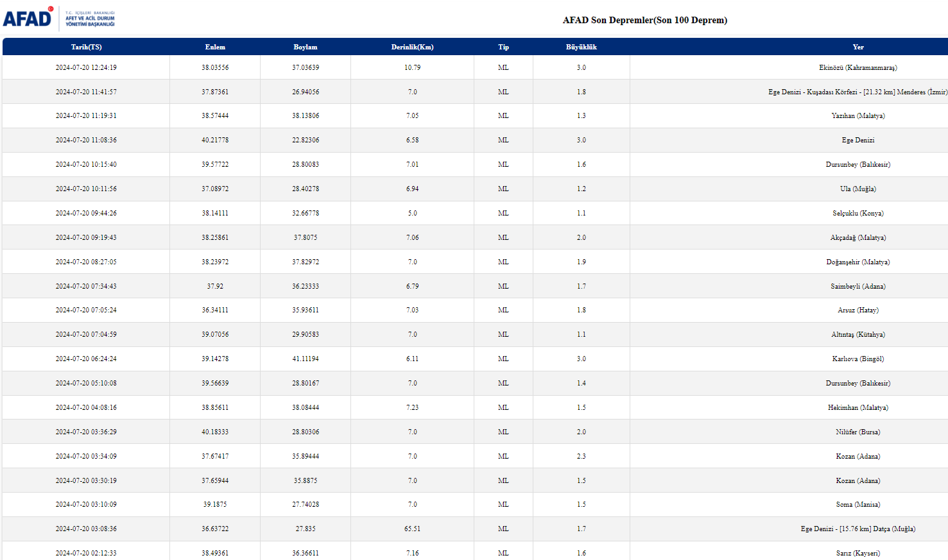Select date 2024-07-20 05:10:08
The height and width of the screenshot is (560, 948).
coord(86,383)
